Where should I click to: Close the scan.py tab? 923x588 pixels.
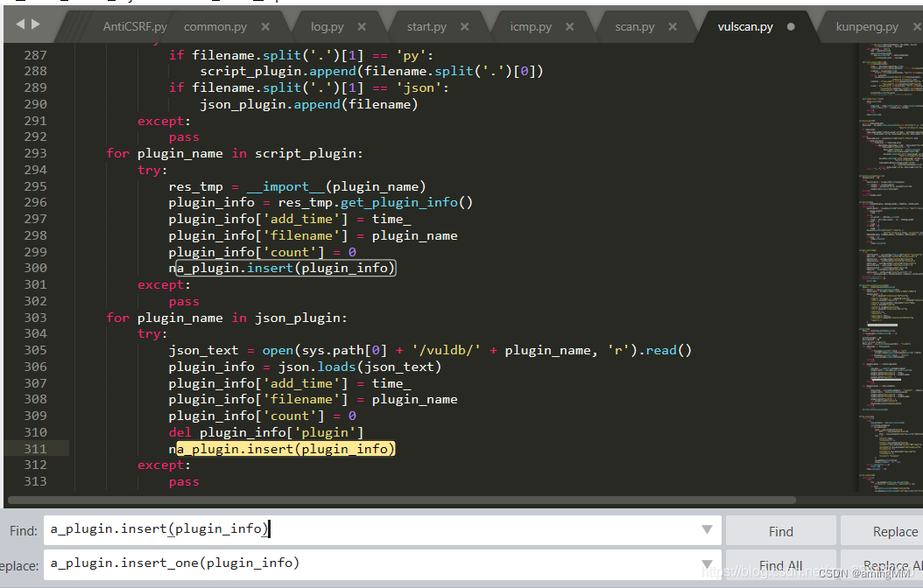[673, 27]
